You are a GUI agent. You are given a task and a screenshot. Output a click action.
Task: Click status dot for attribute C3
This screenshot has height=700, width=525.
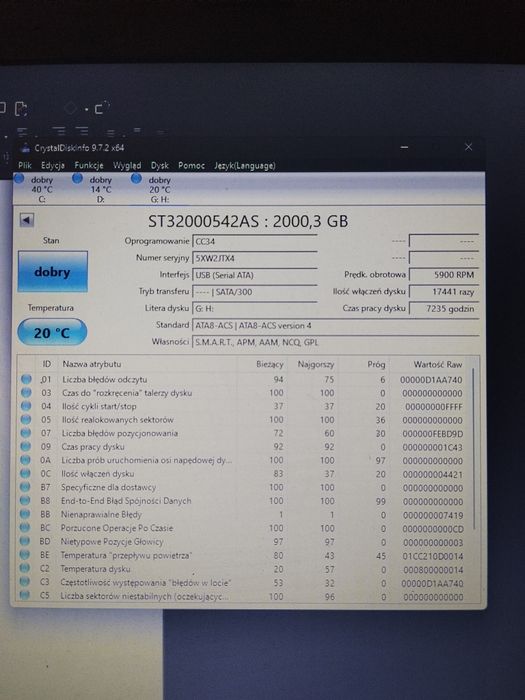[25, 582]
